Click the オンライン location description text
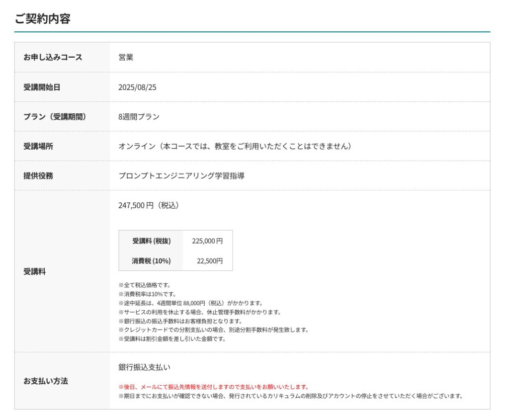Screen dimensions: 509x420 click(x=235, y=146)
